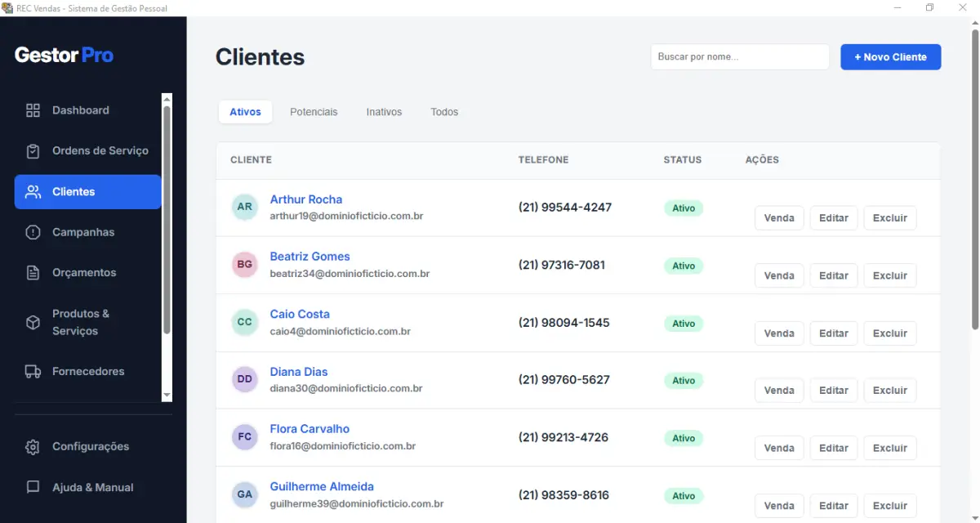Click the Clientes people icon
Screen dimensions: 980x523
33,191
